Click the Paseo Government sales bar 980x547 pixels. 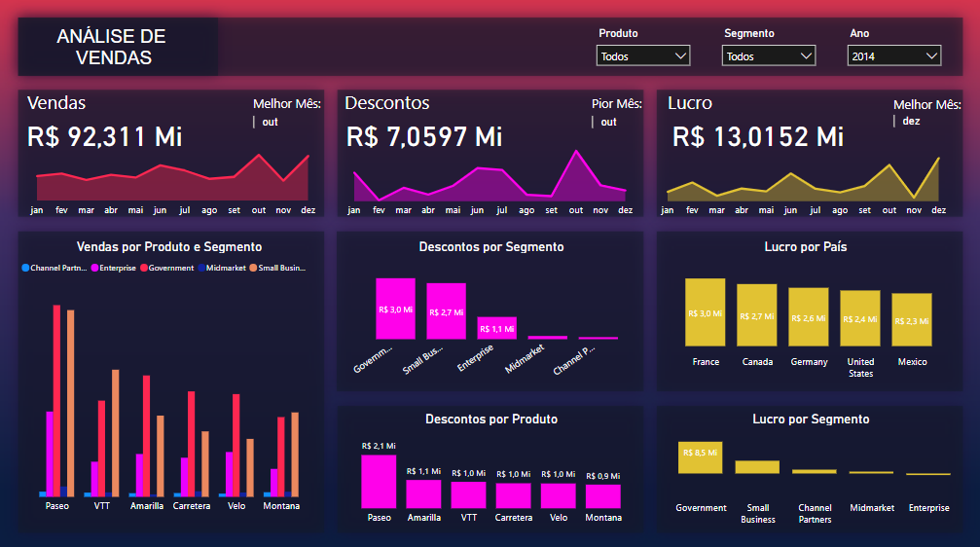56,401
